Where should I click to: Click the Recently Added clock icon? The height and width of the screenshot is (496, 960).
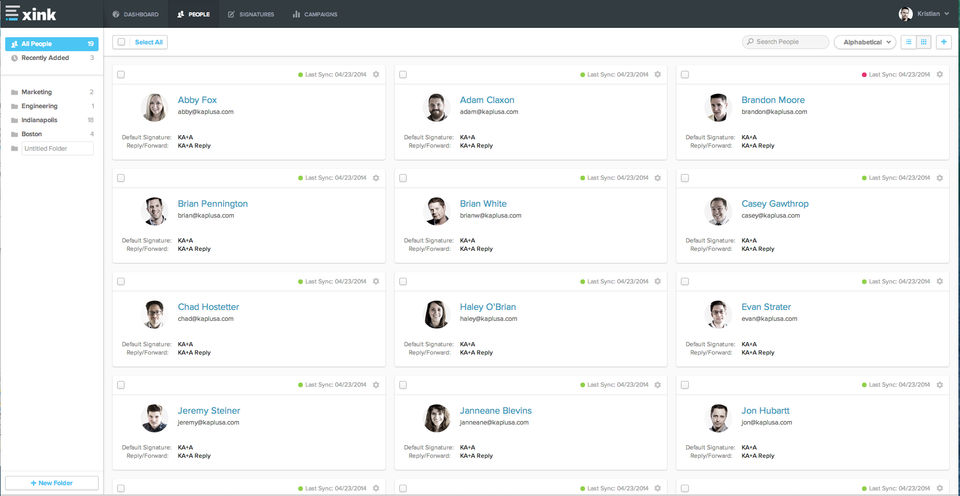click(x=14, y=58)
